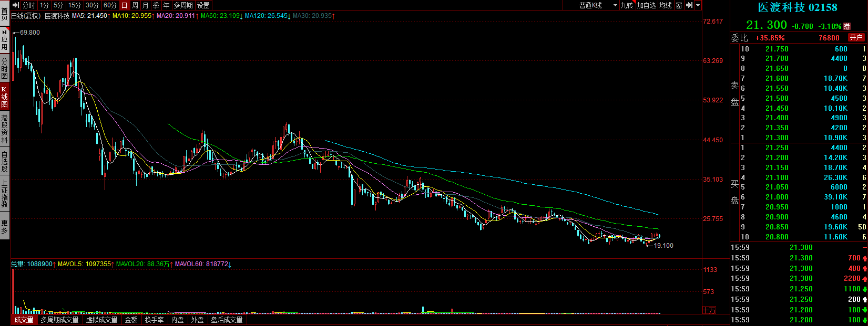Open 上证指数 from the left sidebar
Viewport: 868px width, 326px height.
pyautogui.click(x=5, y=194)
